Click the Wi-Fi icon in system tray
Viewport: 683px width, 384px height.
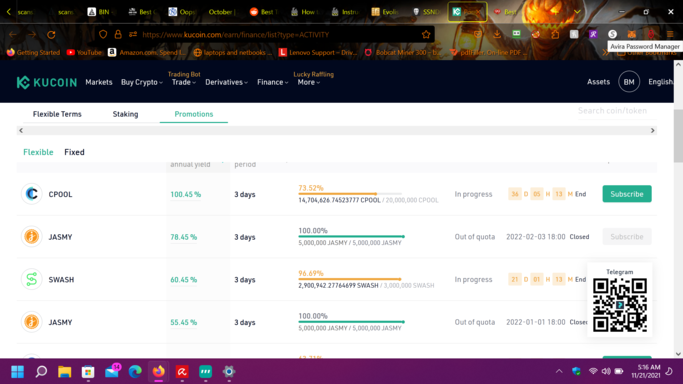(x=593, y=371)
